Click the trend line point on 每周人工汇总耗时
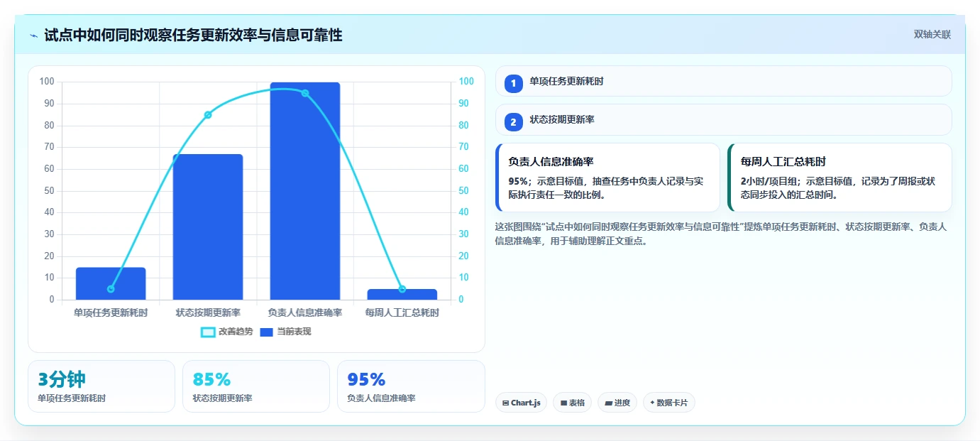Image resolution: width=980 pixels, height=441 pixels. pyautogui.click(x=402, y=289)
